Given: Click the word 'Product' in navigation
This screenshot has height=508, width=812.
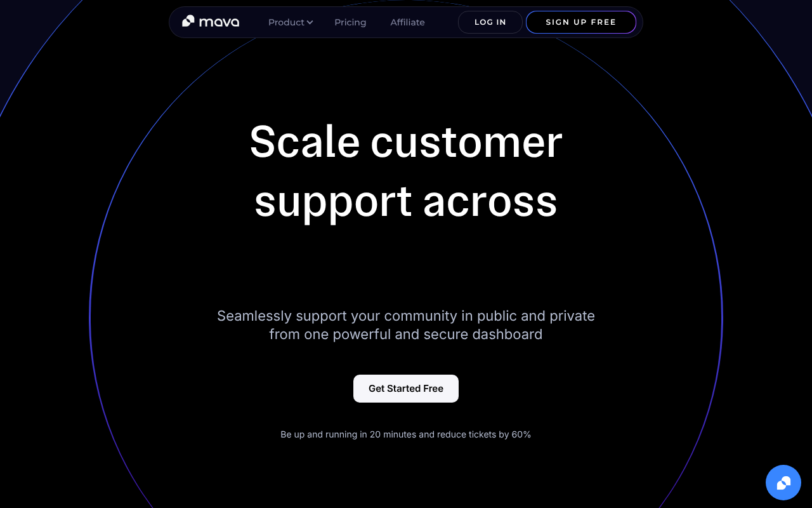Looking at the screenshot, I should click(x=286, y=22).
